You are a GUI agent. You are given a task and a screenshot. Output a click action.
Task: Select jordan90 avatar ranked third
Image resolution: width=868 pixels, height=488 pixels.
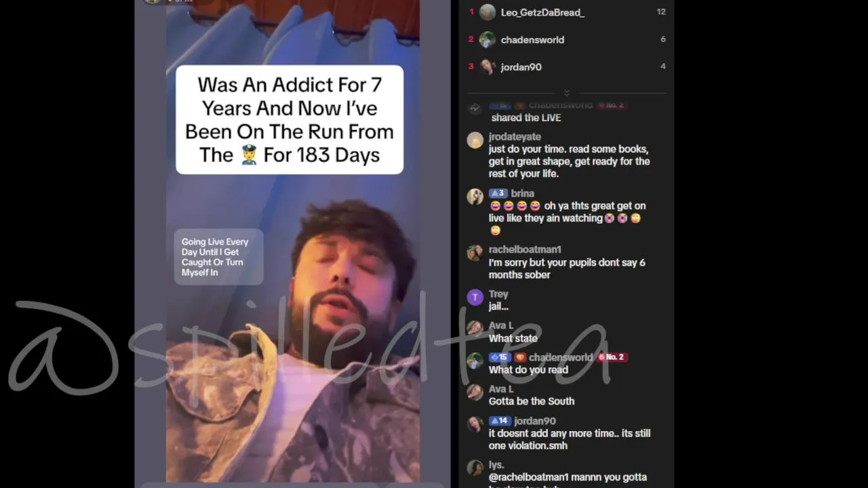488,66
